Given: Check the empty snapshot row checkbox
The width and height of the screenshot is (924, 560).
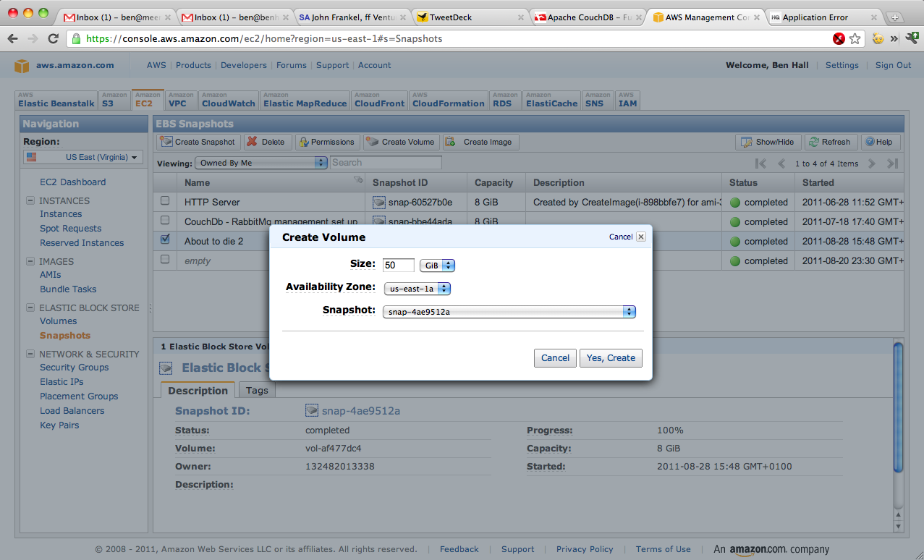Looking at the screenshot, I should pos(165,259).
